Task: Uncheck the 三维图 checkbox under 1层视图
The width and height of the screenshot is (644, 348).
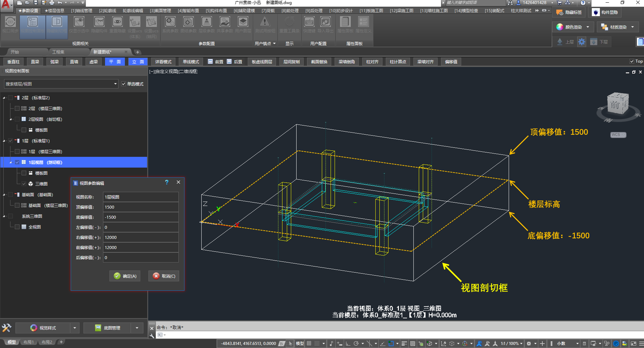Action: click(24, 184)
